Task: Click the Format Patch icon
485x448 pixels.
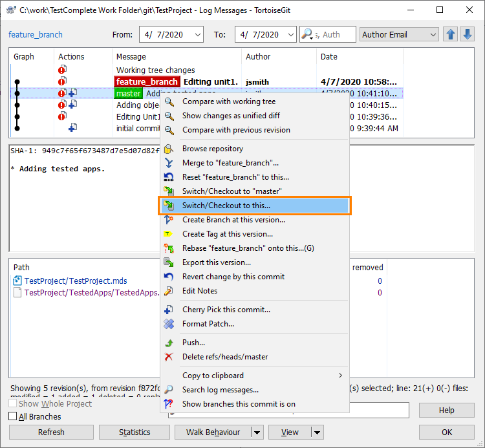Action: (x=169, y=324)
